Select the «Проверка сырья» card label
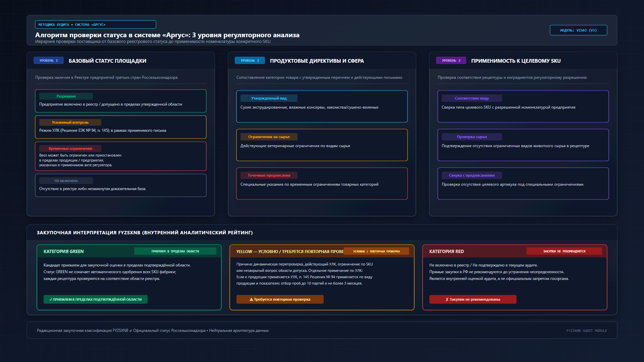Viewport: 644px width, 362px height. [472, 137]
